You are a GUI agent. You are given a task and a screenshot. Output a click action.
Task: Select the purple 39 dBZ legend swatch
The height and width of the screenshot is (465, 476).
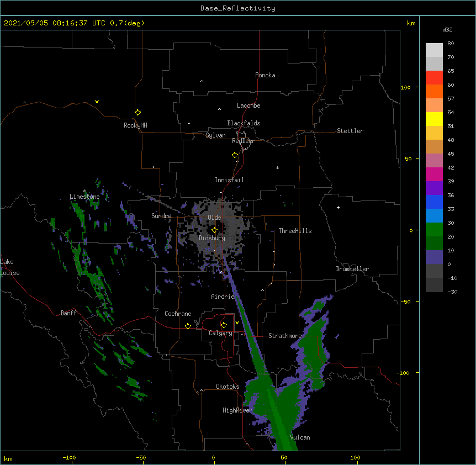click(434, 188)
